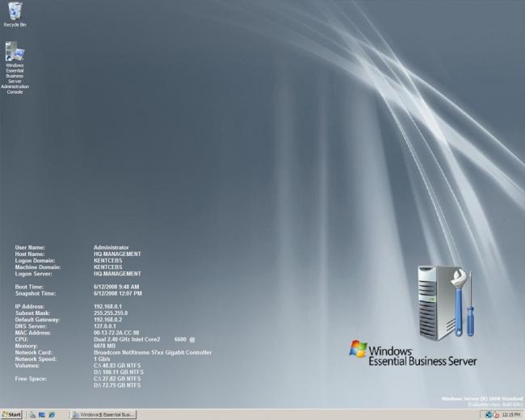The height and width of the screenshot is (420, 525).
Task: Launch Server Manager from Quick Launch
Action: coord(32,415)
